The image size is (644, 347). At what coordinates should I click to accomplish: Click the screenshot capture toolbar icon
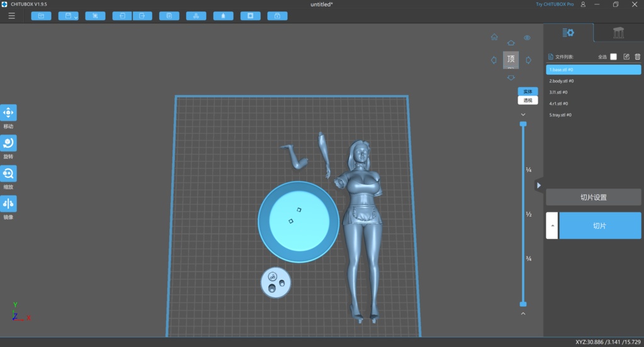click(96, 16)
